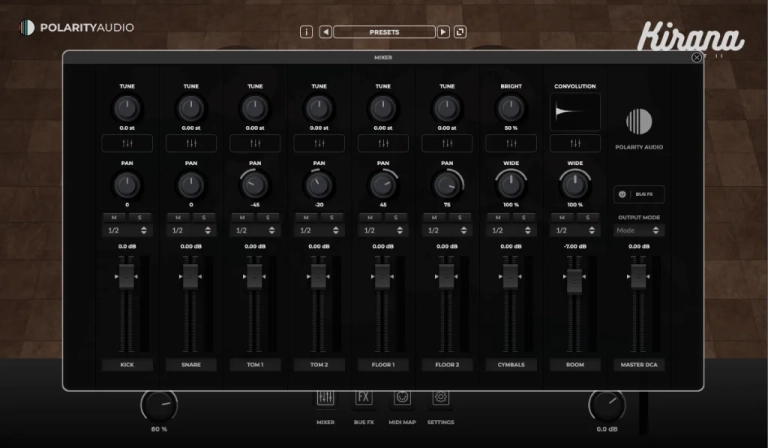Mute the Floor 1 channel
Image resolution: width=768 pixels, height=448 pixels.
[370, 217]
